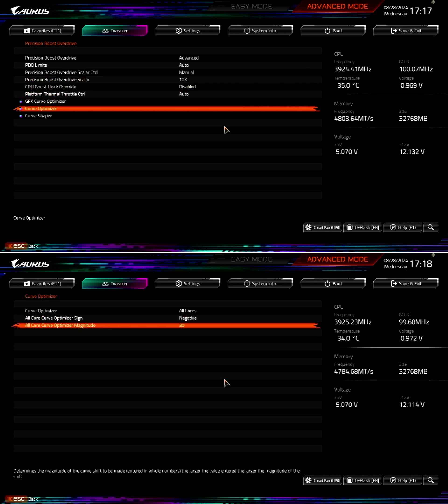Open System Info. on the 17:18 screen
This screenshot has height=504, width=448.
tap(260, 283)
